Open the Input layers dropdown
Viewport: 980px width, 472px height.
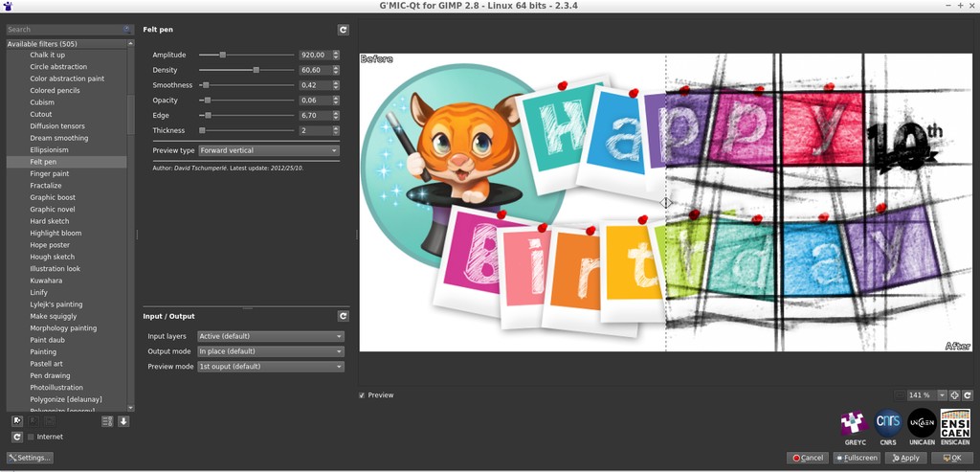pyautogui.click(x=271, y=336)
